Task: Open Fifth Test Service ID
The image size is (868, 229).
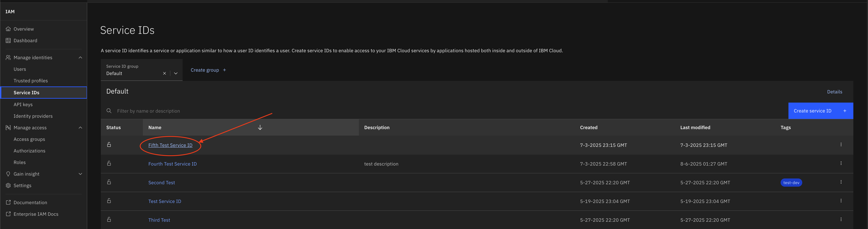Action: [x=170, y=145]
